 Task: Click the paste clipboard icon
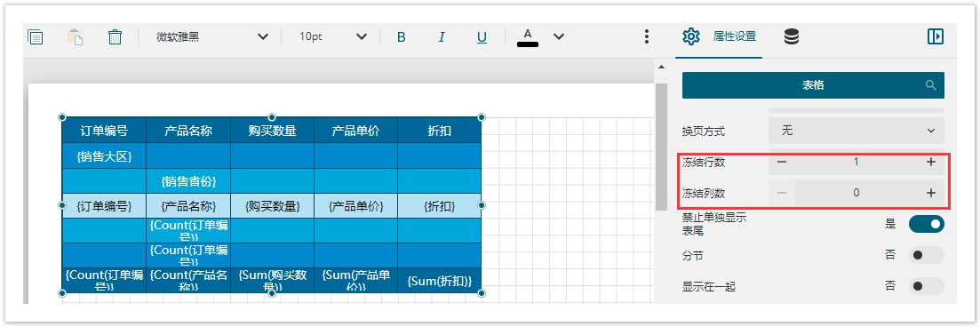[x=75, y=37]
